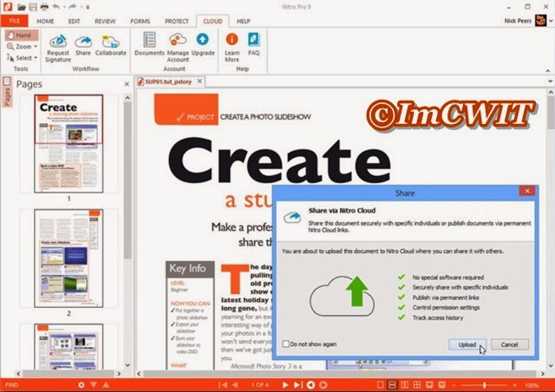This screenshot has height=392, width=555.
Task: Click the zoom slider handle
Action: pyautogui.click(x=485, y=385)
